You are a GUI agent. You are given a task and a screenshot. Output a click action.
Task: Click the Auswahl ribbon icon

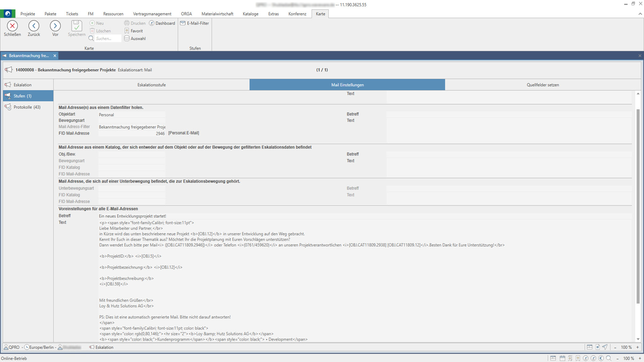click(127, 39)
